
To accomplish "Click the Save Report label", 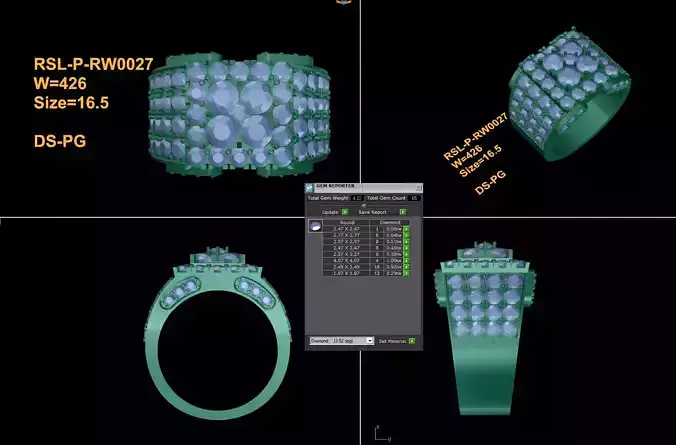I will (x=372, y=212).
